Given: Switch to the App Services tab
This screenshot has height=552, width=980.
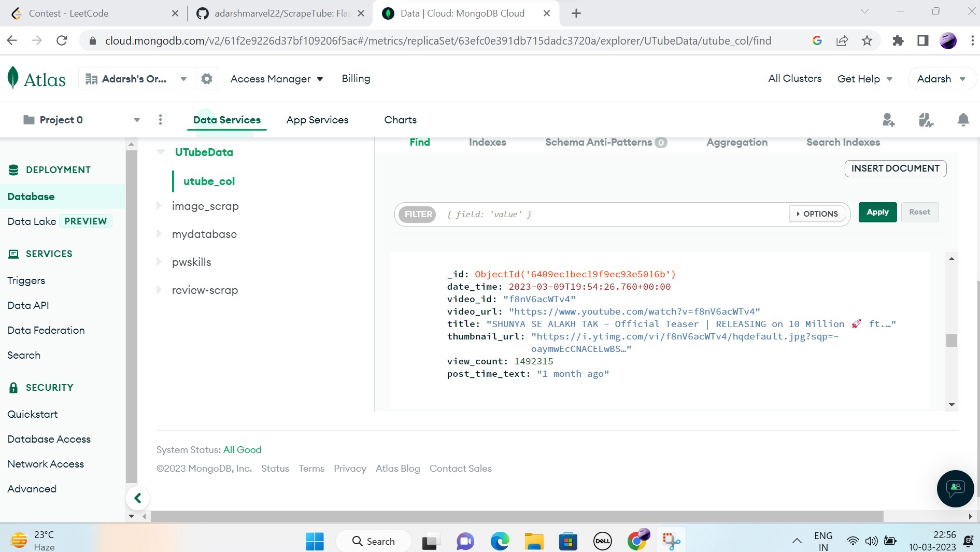Looking at the screenshot, I should click(x=317, y=120).
